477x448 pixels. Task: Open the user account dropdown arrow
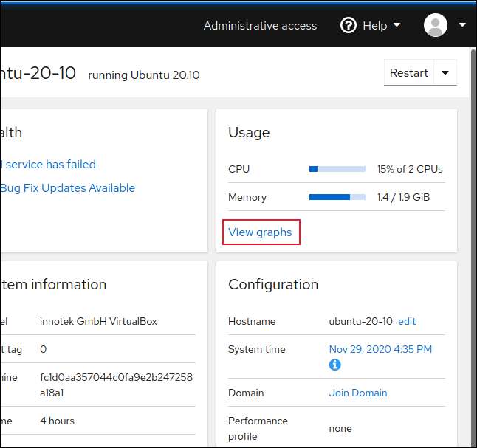tap(462, 25)
